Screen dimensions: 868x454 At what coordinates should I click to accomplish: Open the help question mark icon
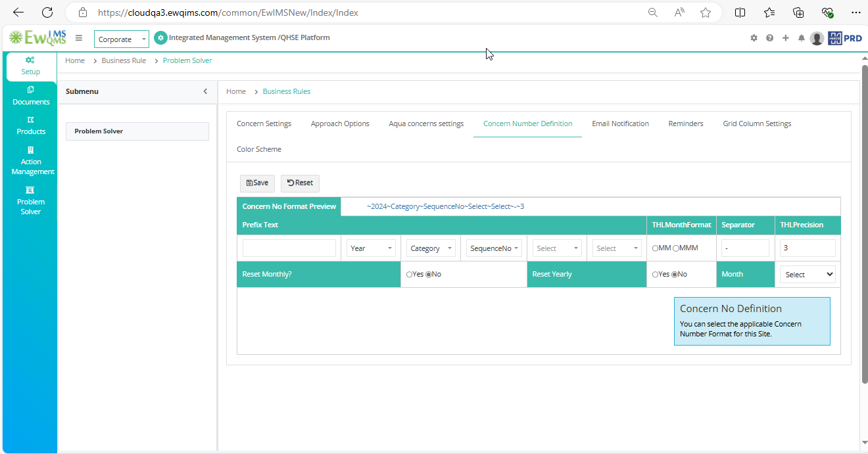769,38
